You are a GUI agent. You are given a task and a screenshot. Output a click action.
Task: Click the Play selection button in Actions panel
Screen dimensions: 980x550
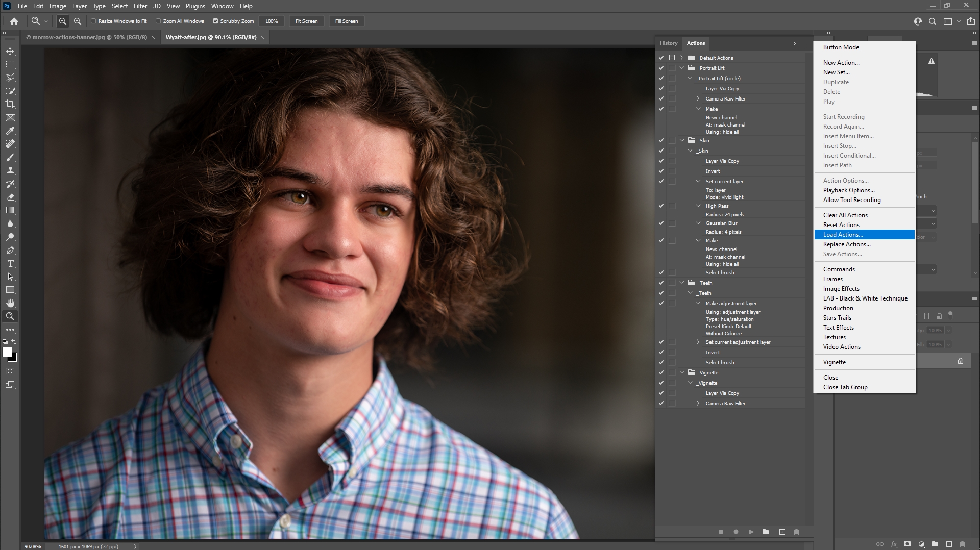751,532
